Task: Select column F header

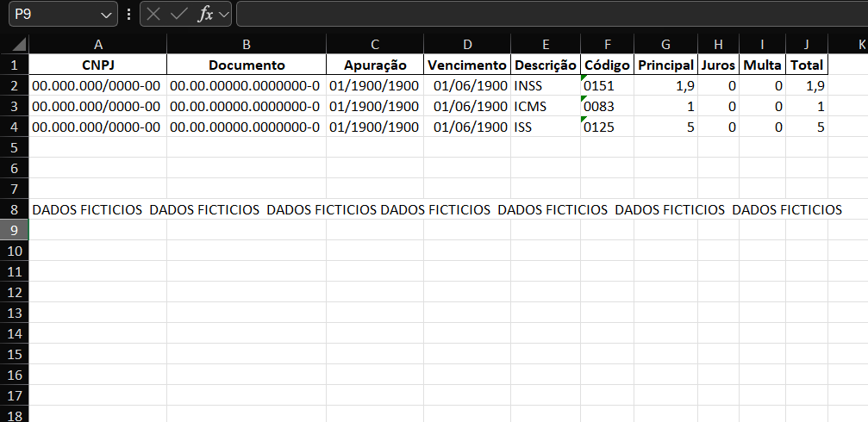Action: [x=607, y=44]
